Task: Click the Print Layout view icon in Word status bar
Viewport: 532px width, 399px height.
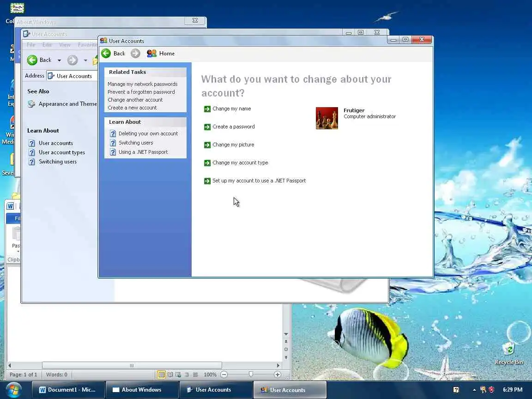Action: (162, 375)
